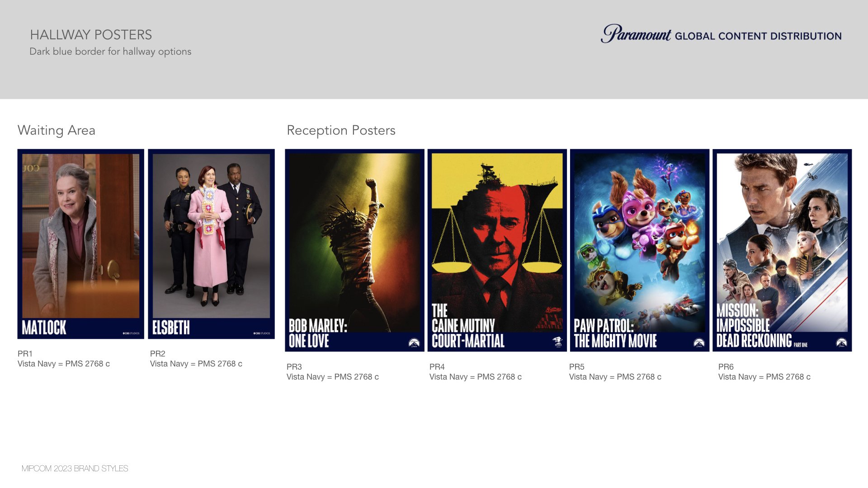Click the Paw Patrol: The Mighty Movie poster
This screenshot has width=868, height=488.
click(639, 250)
